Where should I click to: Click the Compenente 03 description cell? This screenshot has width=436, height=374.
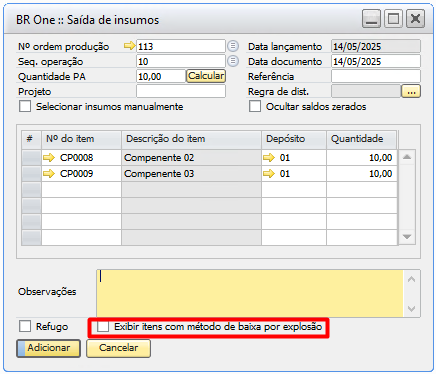click(191, 173)
